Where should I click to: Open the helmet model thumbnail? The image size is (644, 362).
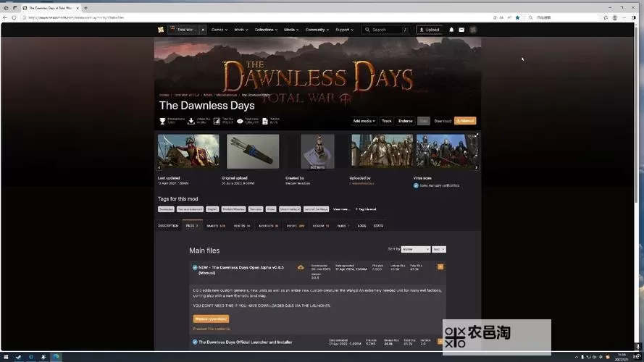point(317,151)
